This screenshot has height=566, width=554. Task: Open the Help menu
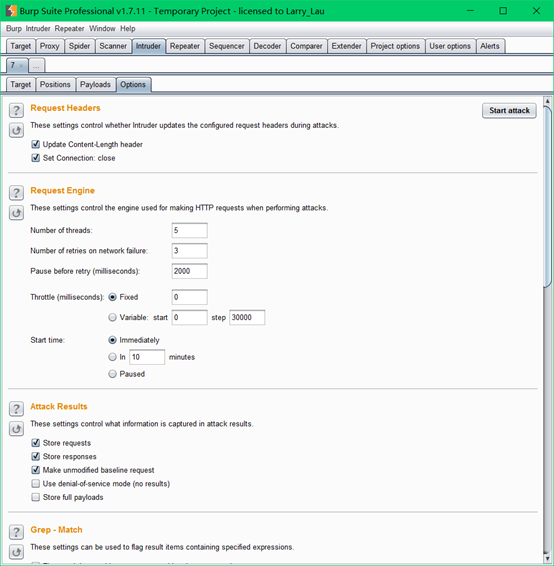[128, 29]
